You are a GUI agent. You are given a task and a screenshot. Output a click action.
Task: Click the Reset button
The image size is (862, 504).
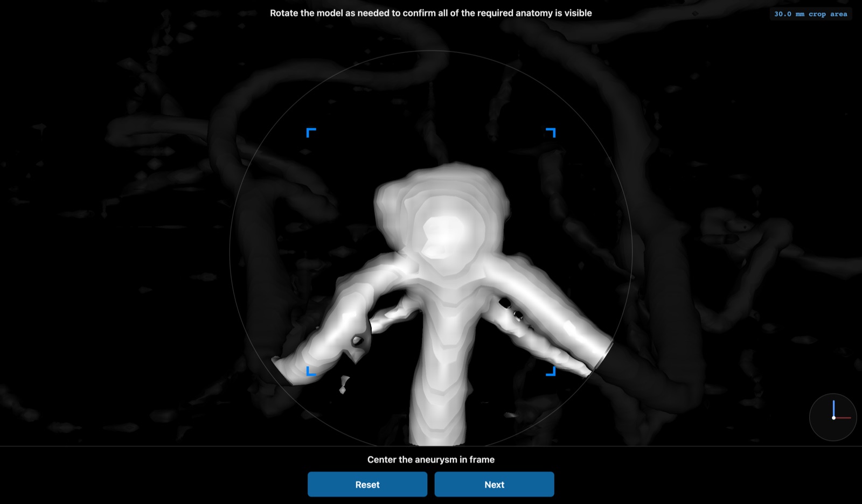click(x=367, y=484)
